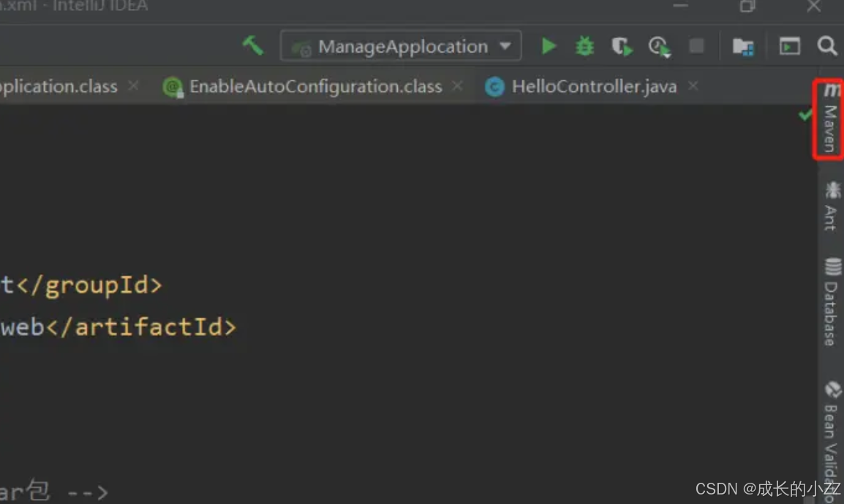Open the Ant tool window
Screen dimensions: 844x504
tap(831, 206)
